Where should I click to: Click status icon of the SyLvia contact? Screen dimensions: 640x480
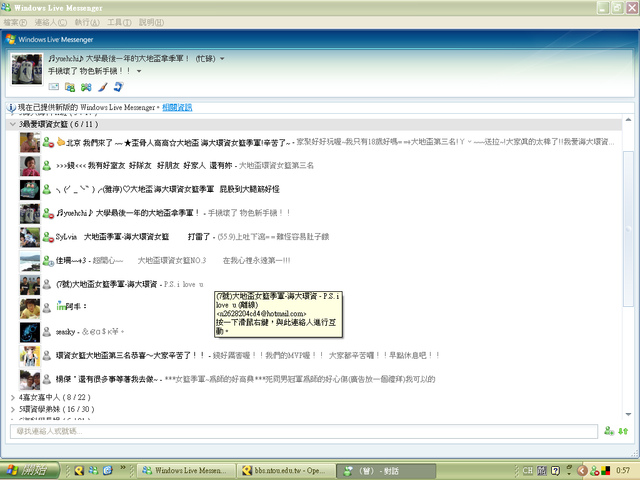pos(48,237)
